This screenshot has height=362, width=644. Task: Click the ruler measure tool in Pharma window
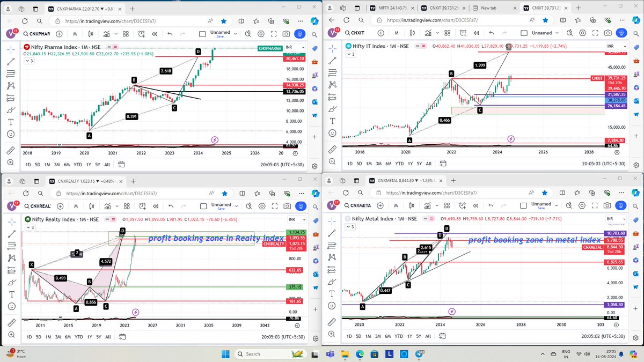pyautogui.click(x=11, y=149)
